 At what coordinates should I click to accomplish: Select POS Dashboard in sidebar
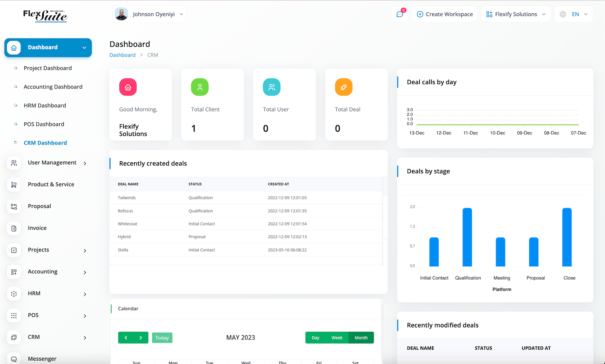[x=44, y=124]
